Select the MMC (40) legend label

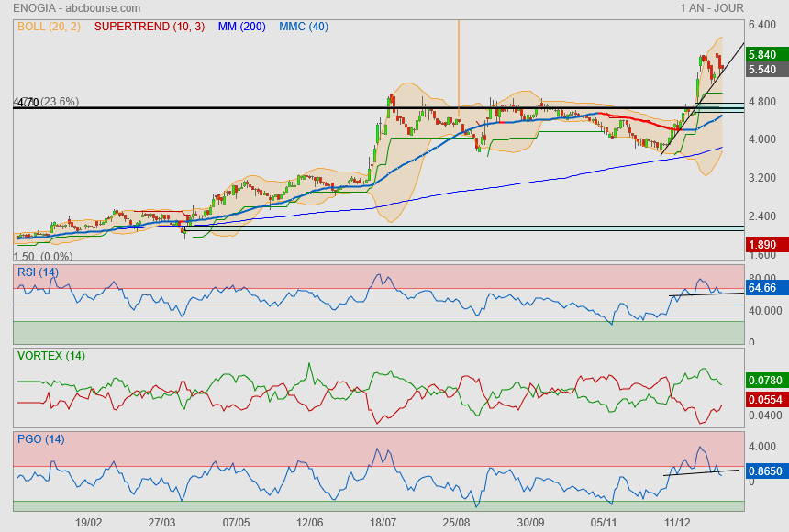click(302, 27)
